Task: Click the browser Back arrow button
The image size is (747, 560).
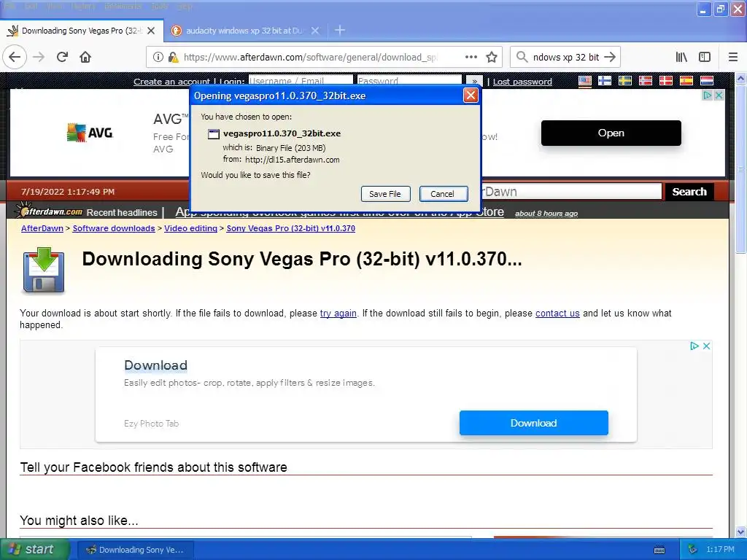Action: [x=15, y=57]
